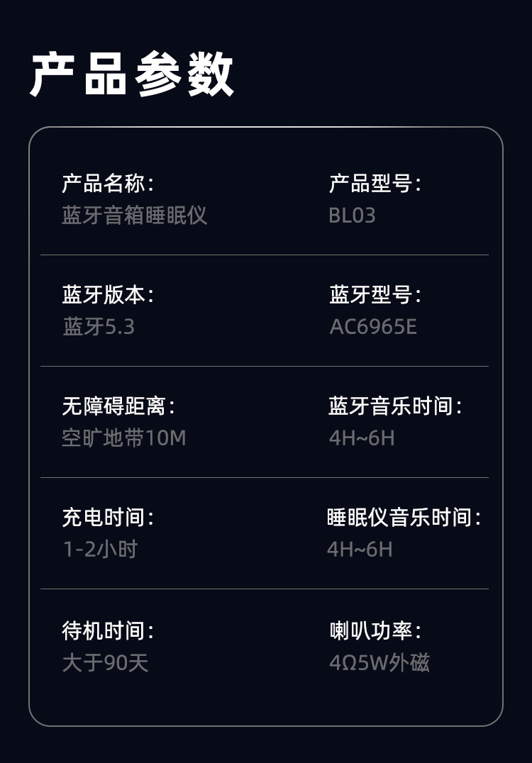
Task: Click the AC6965E chip model text
Action: tap(373, 326)
